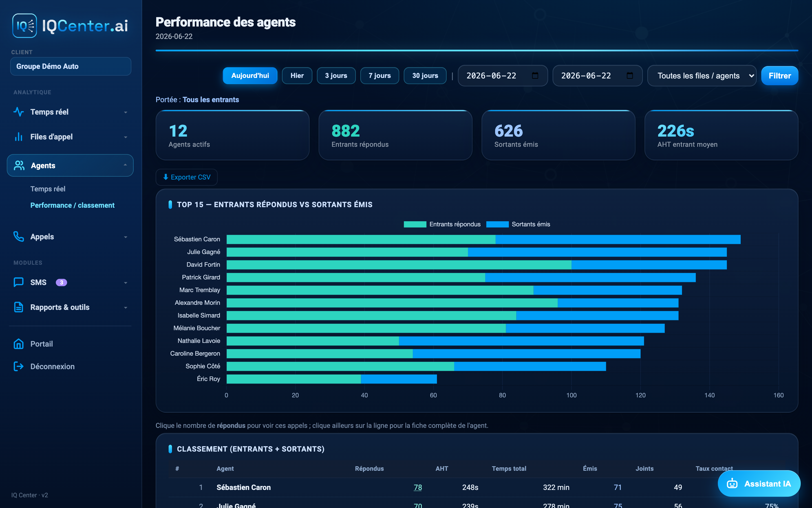Image resolution: width=812 pixels, height=508 pixels.
Task: Toggle the Entrants répondus legend swatch
Action: point(415,224)
